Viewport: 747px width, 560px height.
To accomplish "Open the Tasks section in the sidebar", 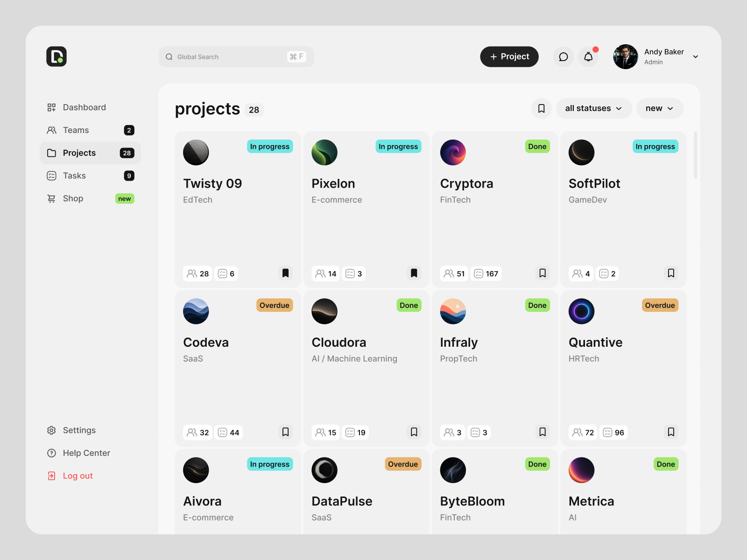I will [x=90, y=176].
